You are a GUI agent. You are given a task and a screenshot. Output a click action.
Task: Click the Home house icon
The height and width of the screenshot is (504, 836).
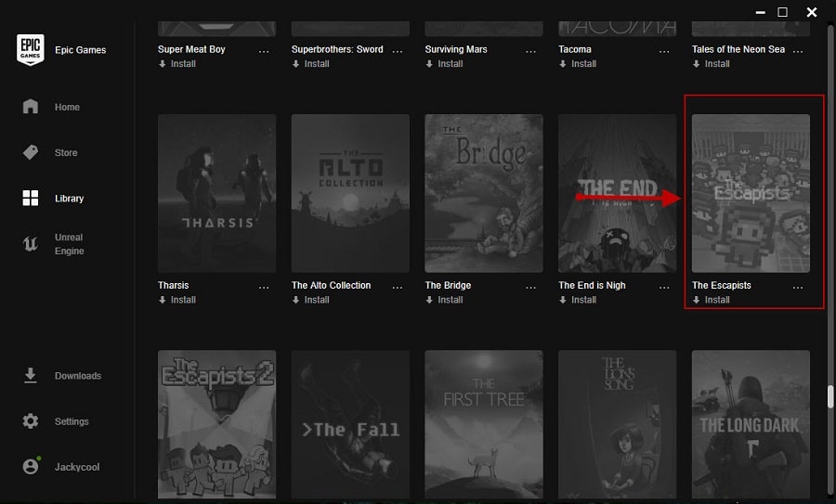coord(31,107)
